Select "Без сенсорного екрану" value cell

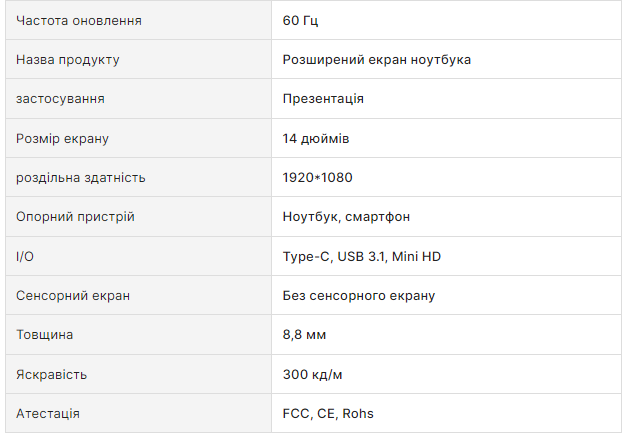(x=358, y=296)
